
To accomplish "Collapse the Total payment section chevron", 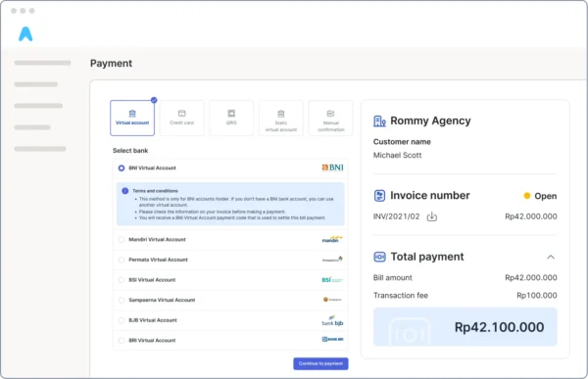I will [551, 258].
